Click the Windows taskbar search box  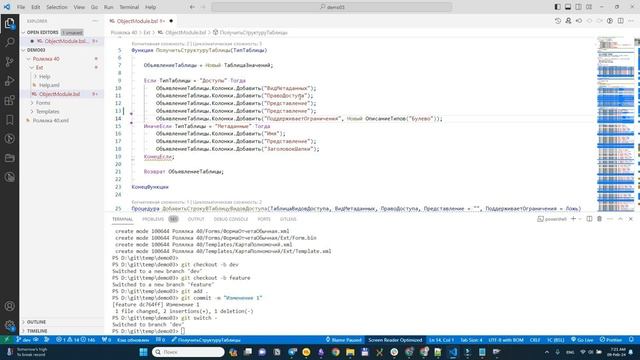pos(188,352)
